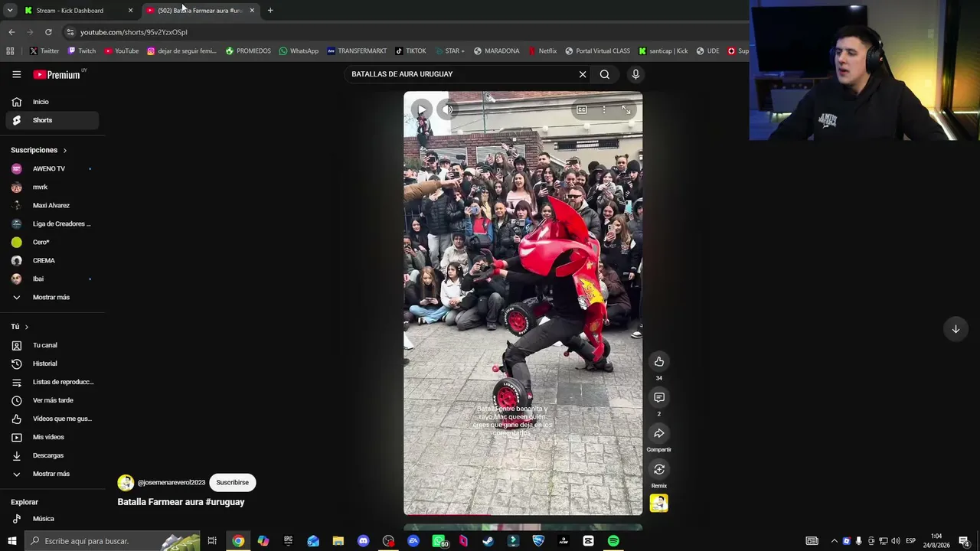Open Vídeos que me gustan
The image size is (980, 551).
[52, 419]
